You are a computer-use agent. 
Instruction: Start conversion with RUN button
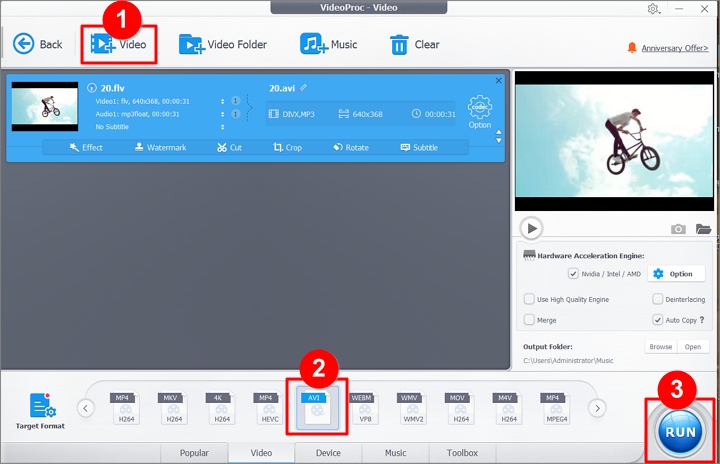680,431
